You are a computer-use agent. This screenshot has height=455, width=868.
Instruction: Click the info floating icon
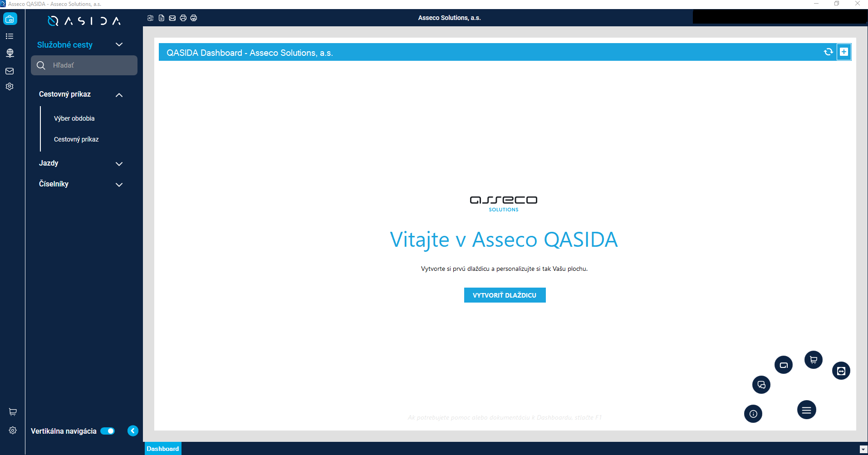753,414
